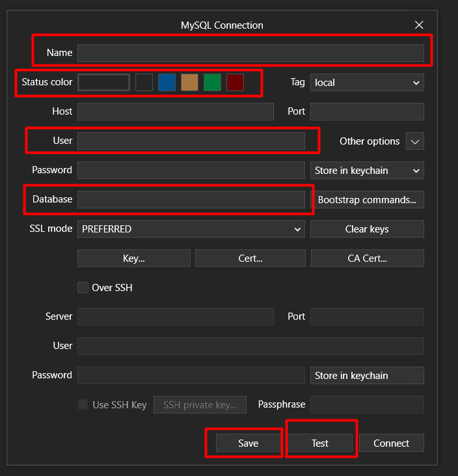Pick the green status color swatch
Image resolution: width=458 pixels, height=476 pixels.
212,82
